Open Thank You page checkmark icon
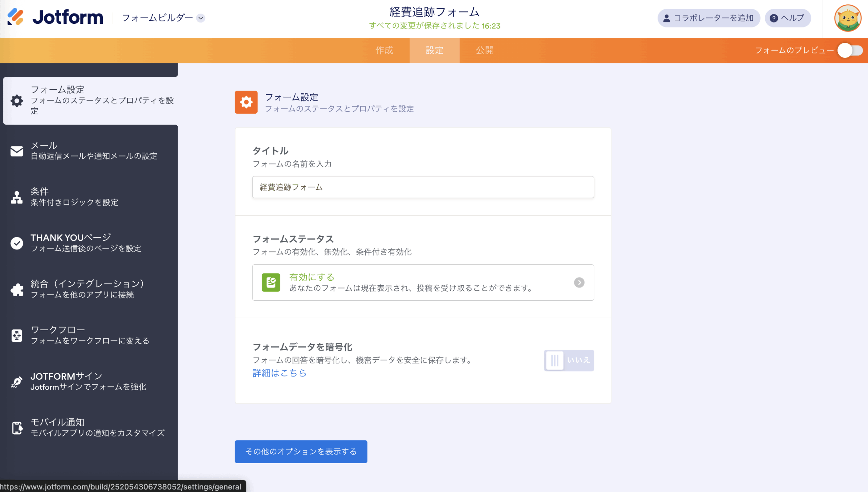 click(17, 243)
